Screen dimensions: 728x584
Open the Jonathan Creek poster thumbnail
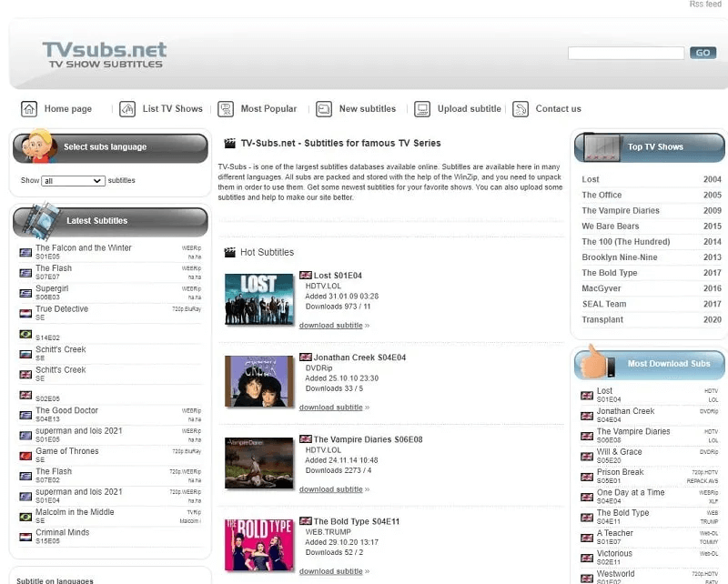[x=259, y=381]
